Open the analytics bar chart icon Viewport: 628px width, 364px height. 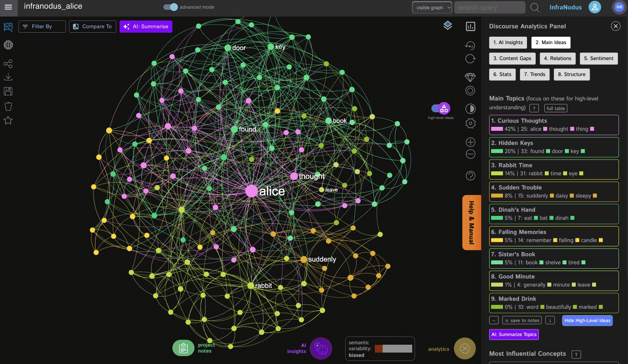coord(470,26)
